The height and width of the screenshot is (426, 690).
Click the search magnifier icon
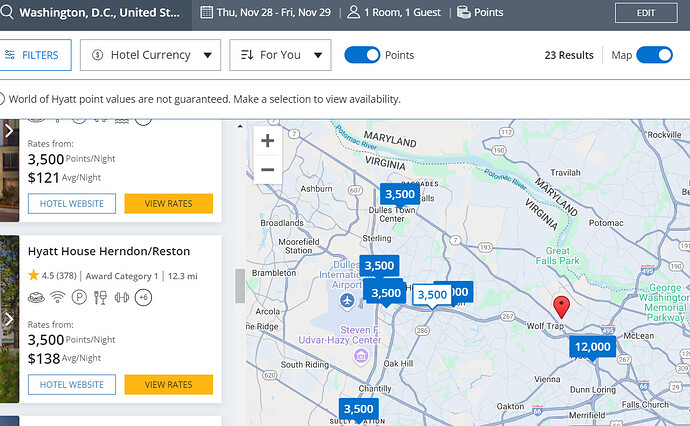click(7, 12)
